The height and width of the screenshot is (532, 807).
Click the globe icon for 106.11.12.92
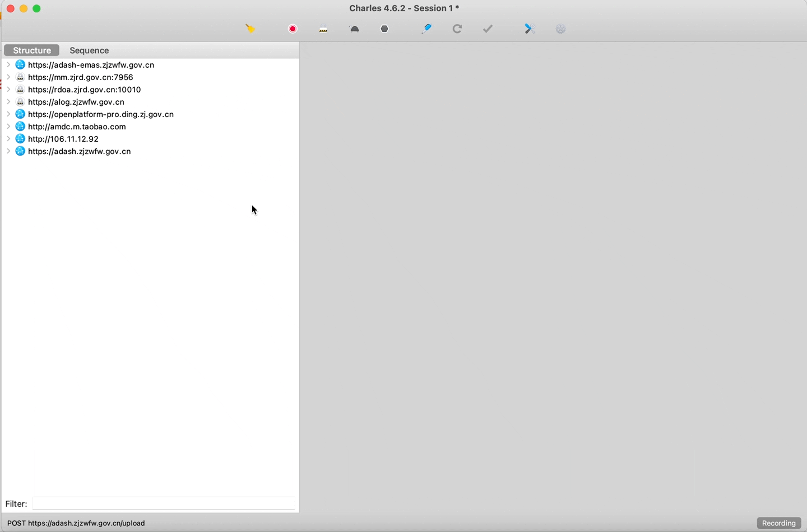click(x=20, y=139)
